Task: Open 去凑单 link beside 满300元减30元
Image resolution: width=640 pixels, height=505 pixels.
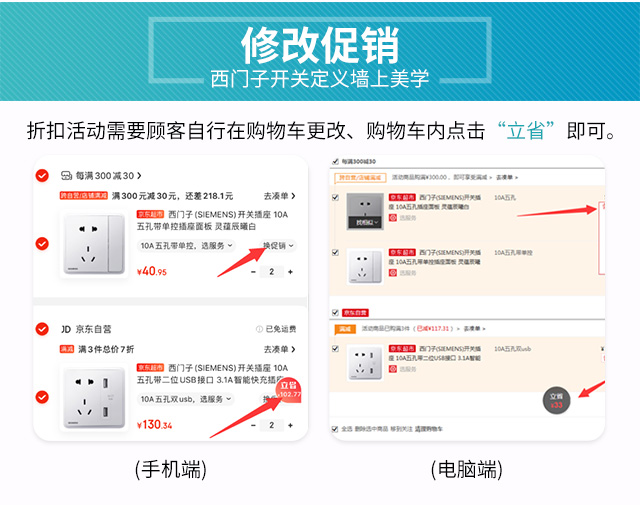Action: click(279, 196)
